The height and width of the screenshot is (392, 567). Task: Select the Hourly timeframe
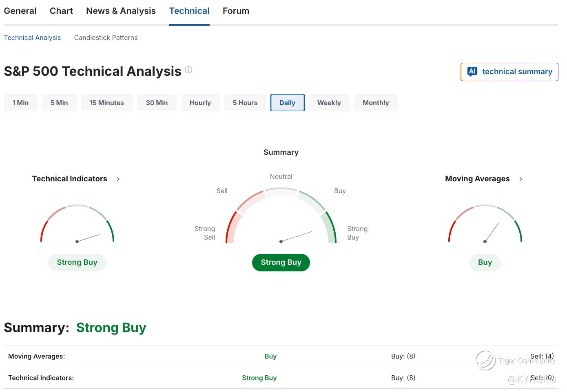tap(200, 103)
